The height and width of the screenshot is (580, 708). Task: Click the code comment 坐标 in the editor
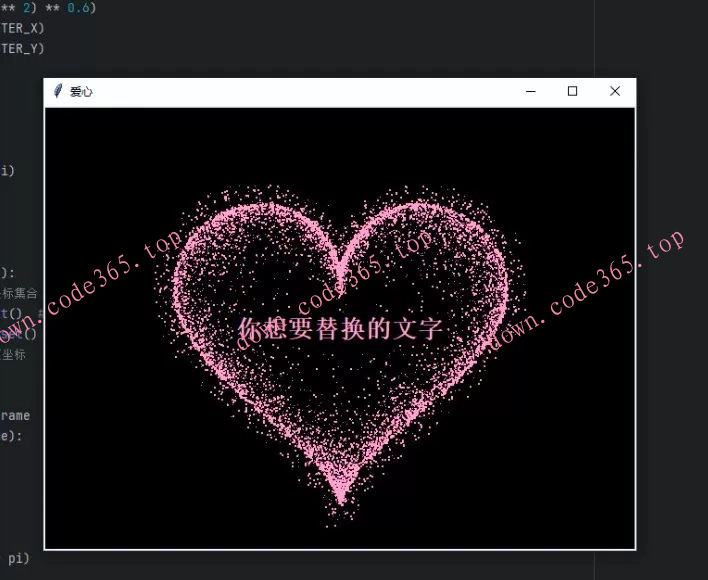[x=13, y=354]
